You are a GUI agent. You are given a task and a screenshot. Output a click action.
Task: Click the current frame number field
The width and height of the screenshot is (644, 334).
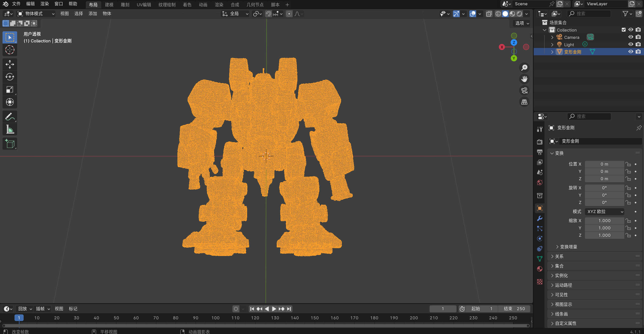(443, 309)
